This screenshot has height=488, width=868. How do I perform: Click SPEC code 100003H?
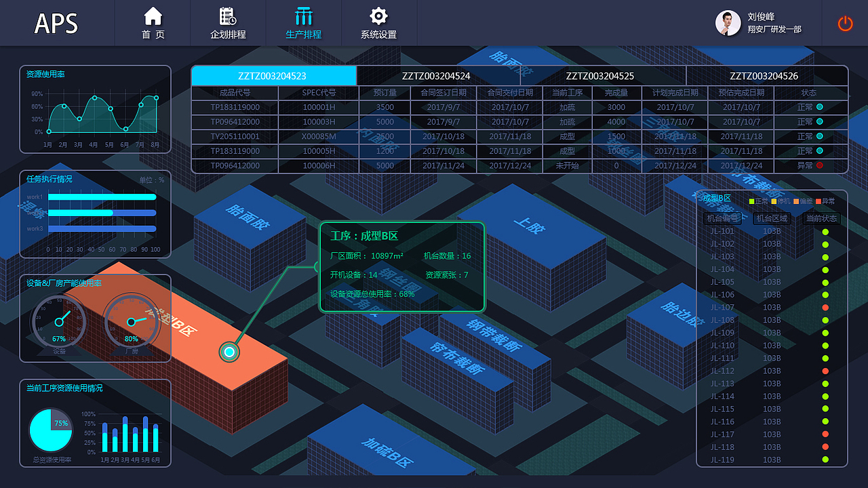[319, 122]
